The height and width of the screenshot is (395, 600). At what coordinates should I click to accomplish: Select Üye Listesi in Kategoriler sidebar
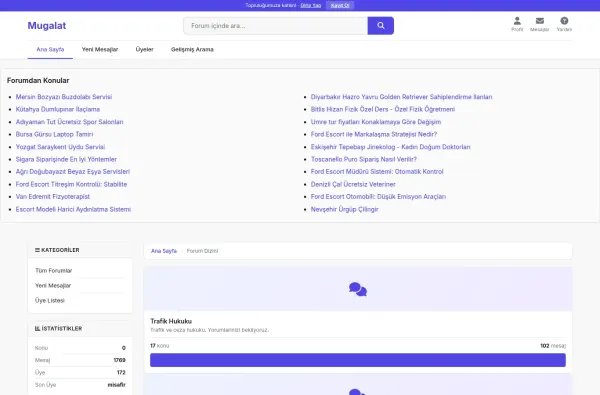tap(50, 300)
